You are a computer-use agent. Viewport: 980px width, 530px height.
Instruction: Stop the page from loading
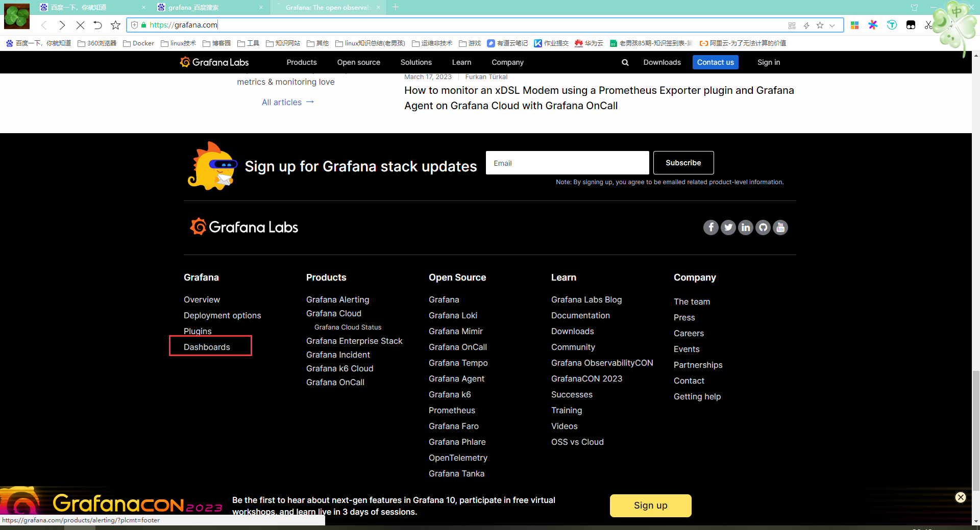80,25
